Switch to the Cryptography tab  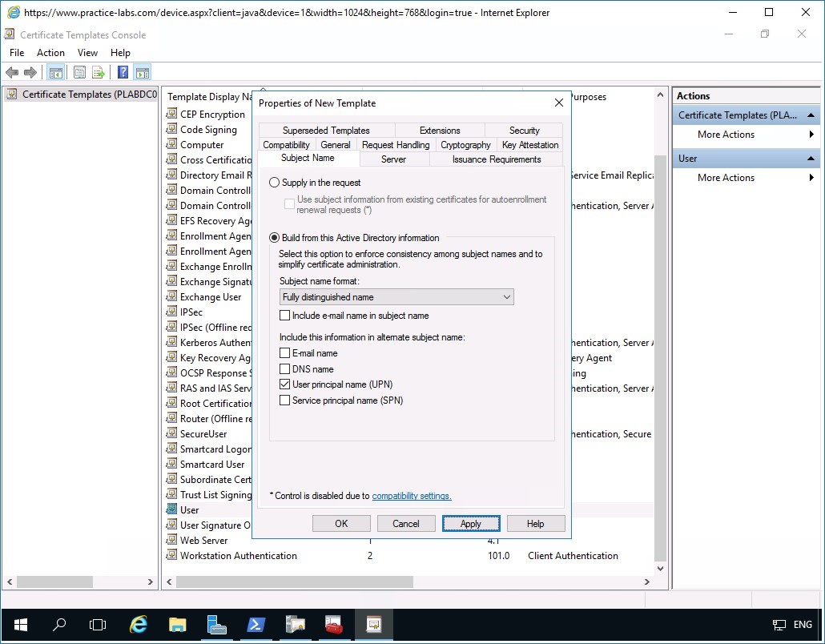(465, 145)
